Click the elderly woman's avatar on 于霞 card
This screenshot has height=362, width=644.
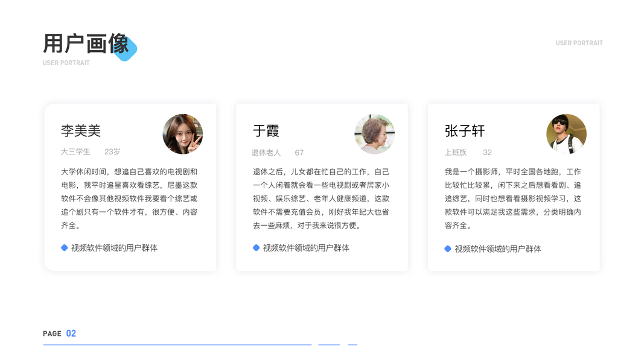pyautogui.click(x=374, y=134)
